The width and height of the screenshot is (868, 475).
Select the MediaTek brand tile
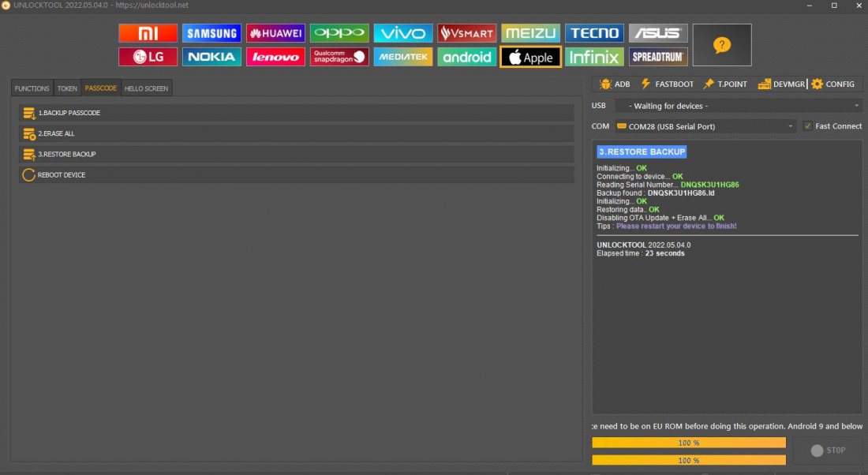pos(403,57)
